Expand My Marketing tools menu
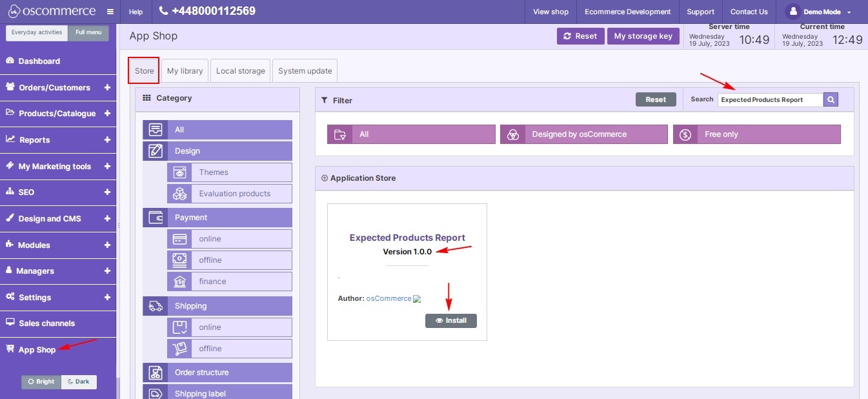The width and height of the screenshot is (868, 399). click(x=107, y=166)
